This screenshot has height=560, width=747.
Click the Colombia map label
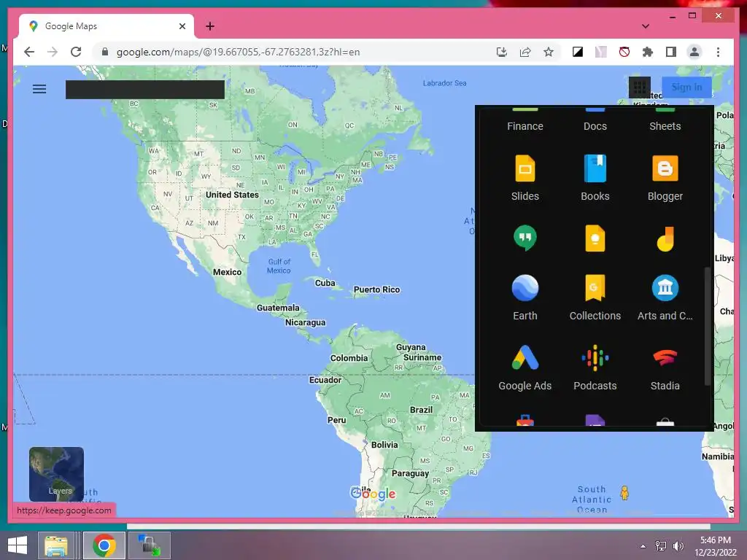349,358
